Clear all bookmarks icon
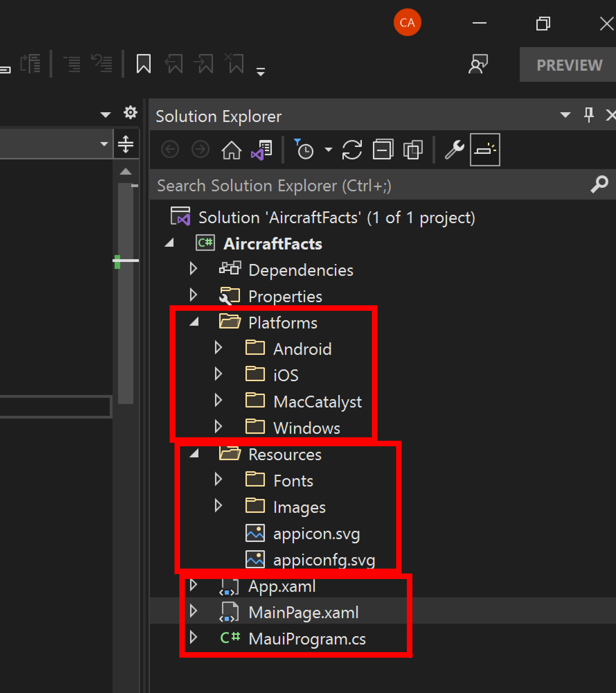Screen dimensions: 616x693 [x=235, y=64]
